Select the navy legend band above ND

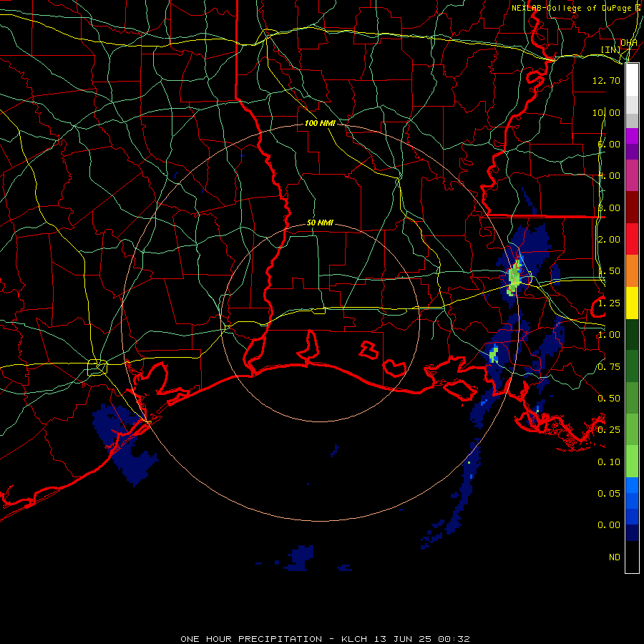[x=632, y=532]
